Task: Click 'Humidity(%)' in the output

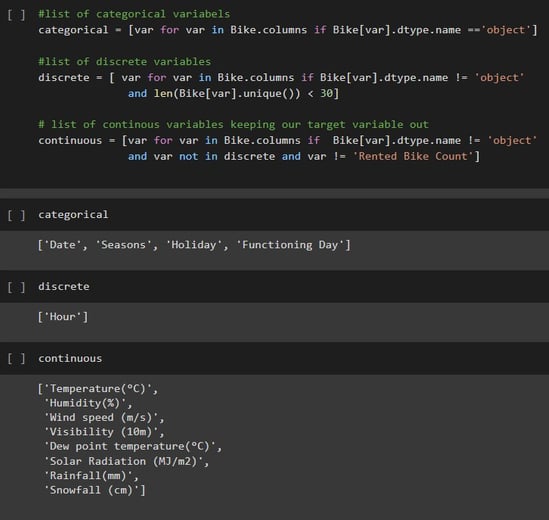Action: click(x=85, y=403)
